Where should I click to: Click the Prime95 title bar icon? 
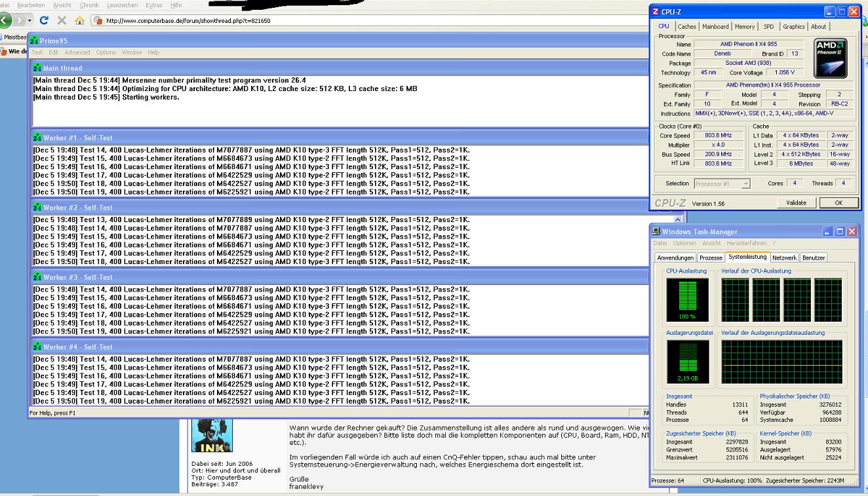tap(34, 41)
